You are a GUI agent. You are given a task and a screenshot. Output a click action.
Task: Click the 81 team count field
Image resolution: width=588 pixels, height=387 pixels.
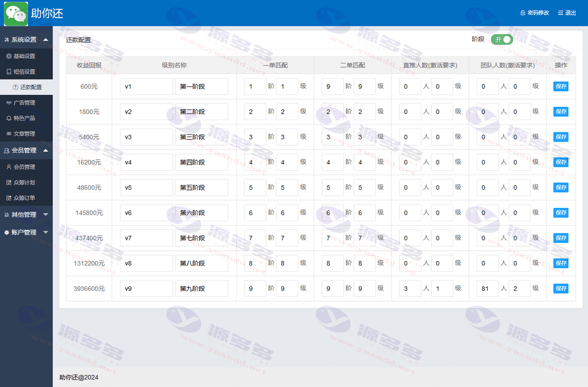point(488,288)
